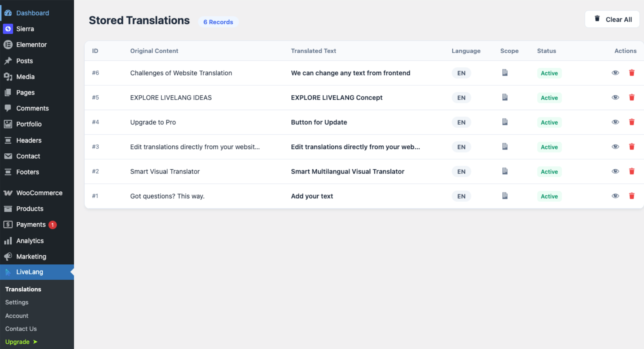This screenshot has width=644, height=349.
Task: Click the Elementor logo icon
Action: point(8,44)
